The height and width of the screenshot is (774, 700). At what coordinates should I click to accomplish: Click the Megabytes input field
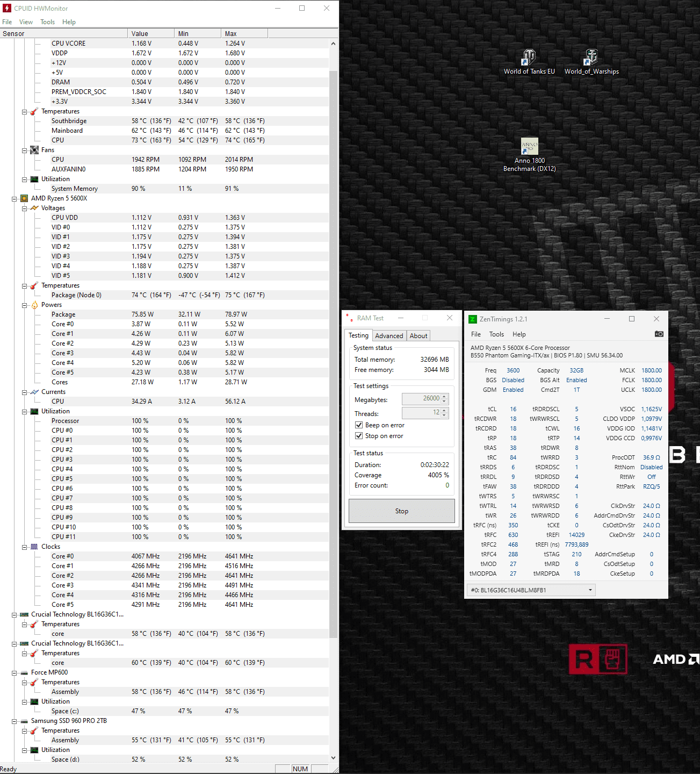click(x=422, y=398)
